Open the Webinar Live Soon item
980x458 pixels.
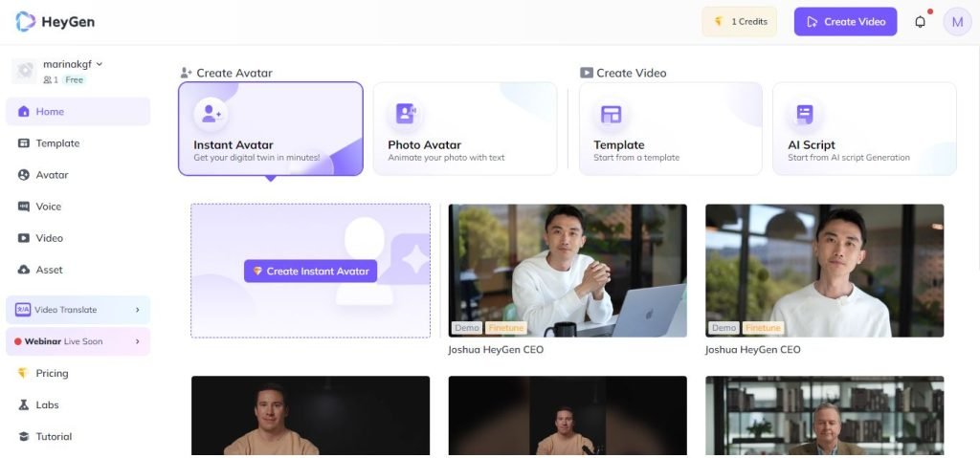coord(78,341)
